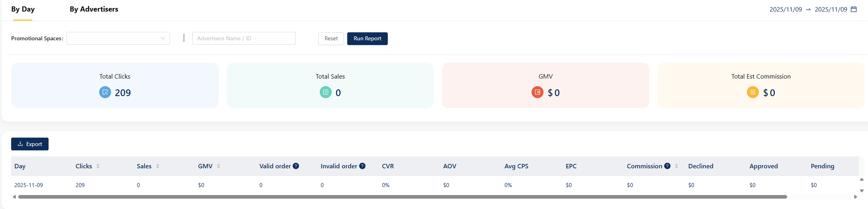Sort the table by GMV column
The width and height of the screenshot is (868, 209).
click(219, 166)
